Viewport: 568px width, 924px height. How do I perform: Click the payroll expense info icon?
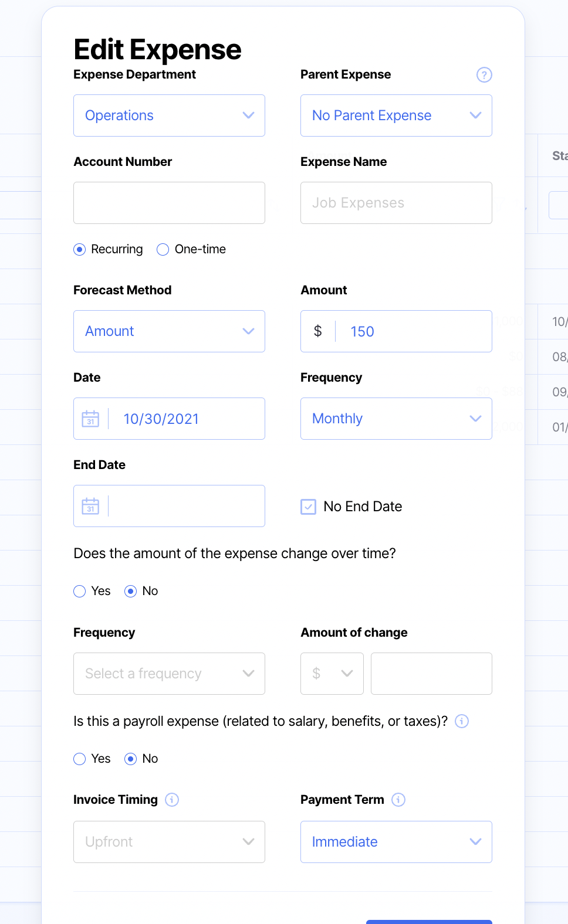(x=462, y=721)
